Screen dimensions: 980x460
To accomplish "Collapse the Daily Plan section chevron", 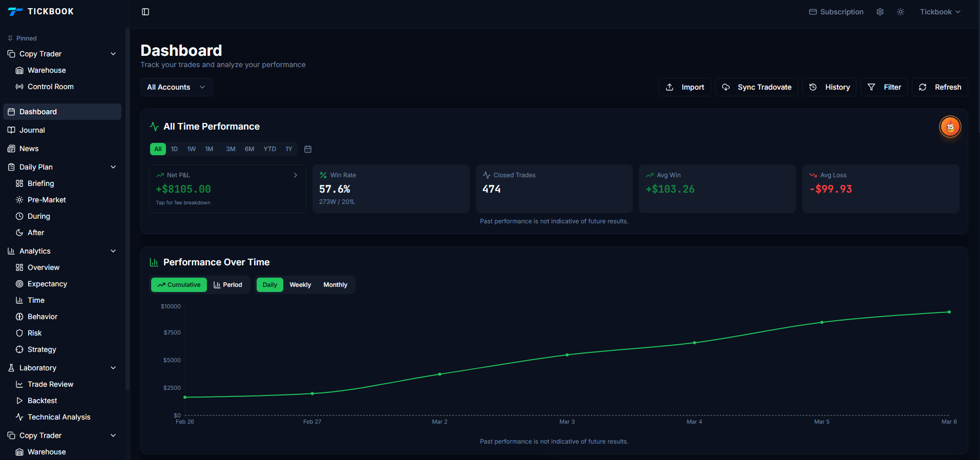I will [113, 167].
